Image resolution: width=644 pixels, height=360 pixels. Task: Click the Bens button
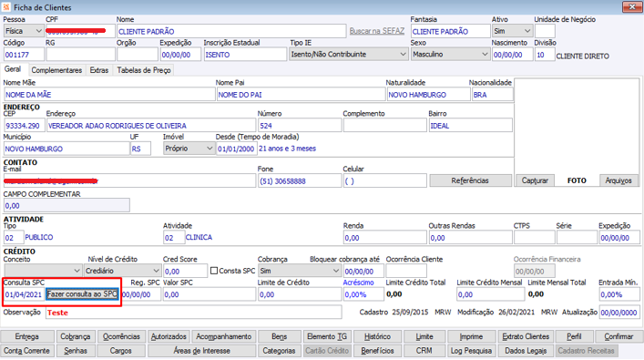[x=280, y=336]
